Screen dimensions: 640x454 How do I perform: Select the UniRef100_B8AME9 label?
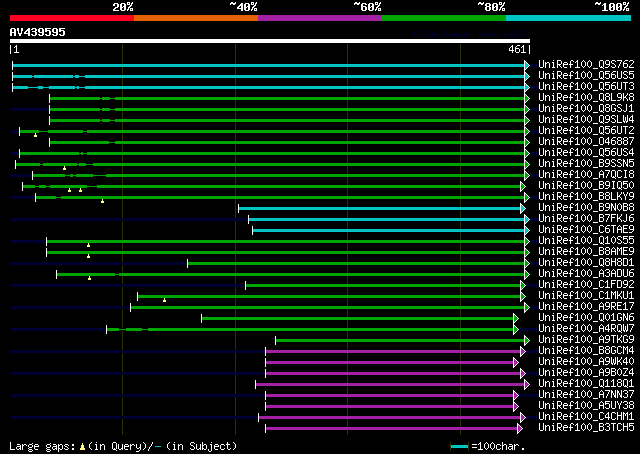click(586, 252)
